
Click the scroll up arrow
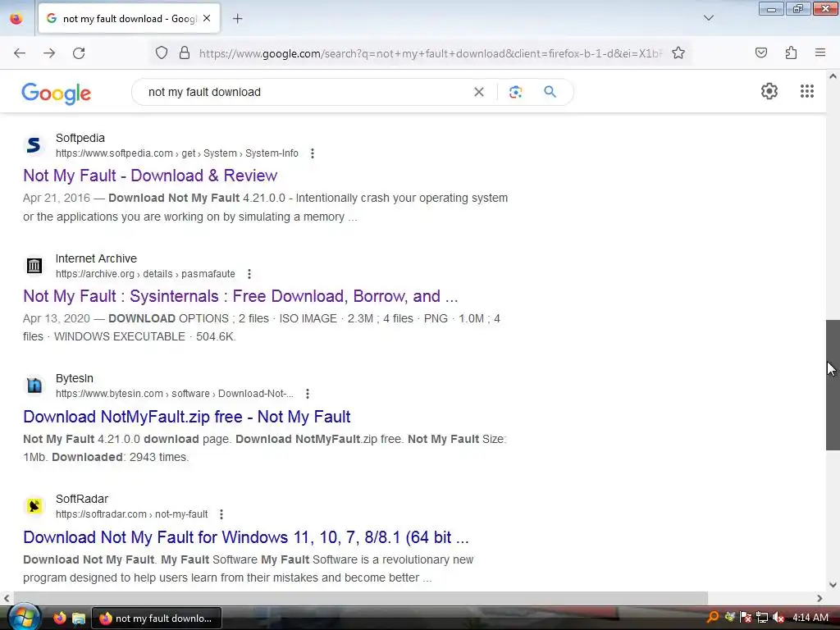click(833, 76)
